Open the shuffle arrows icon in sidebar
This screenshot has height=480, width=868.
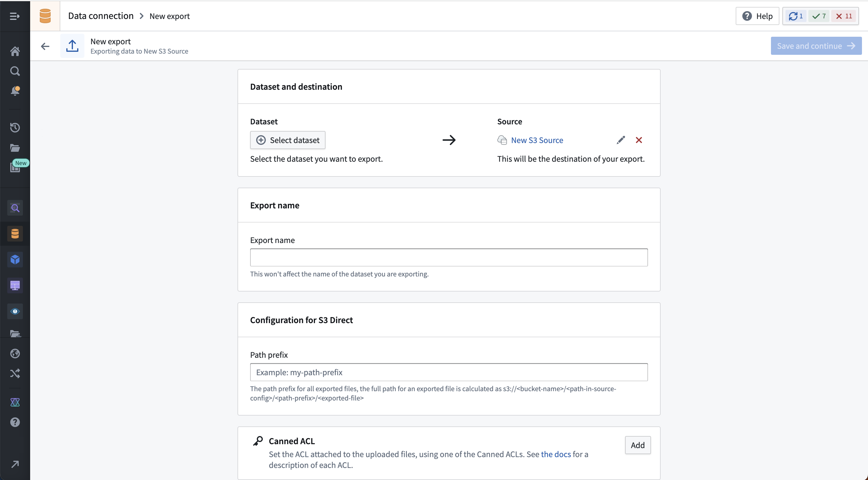pyautogui.click(x=15, y=373)
